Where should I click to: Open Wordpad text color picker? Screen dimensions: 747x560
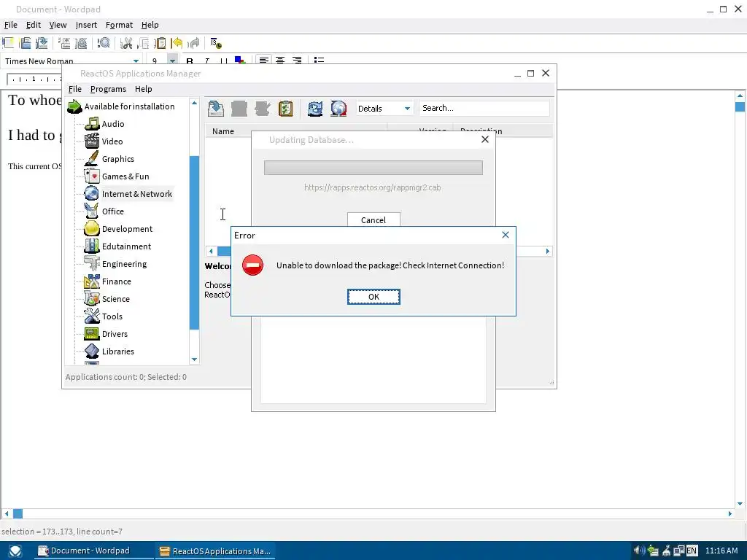coord(240,61)
